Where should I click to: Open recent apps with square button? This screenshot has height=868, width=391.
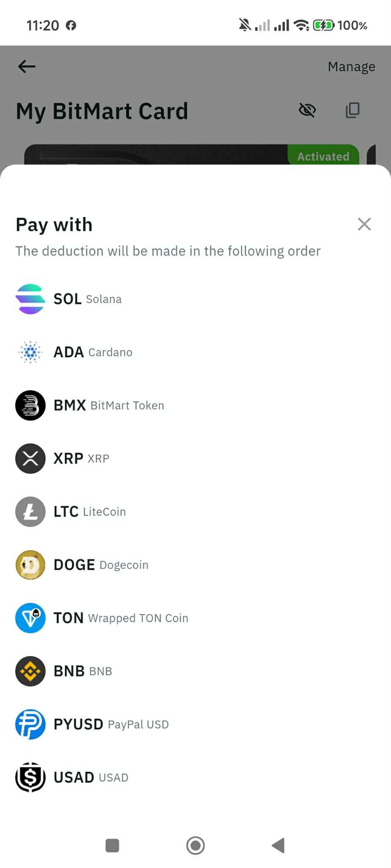(112, 846)
